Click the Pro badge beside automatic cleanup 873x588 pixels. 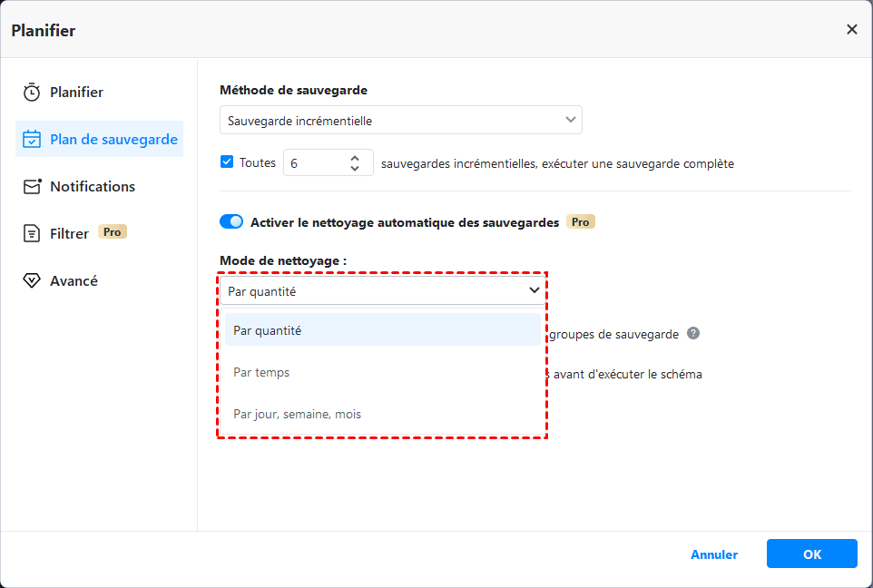tap(580, 221)
